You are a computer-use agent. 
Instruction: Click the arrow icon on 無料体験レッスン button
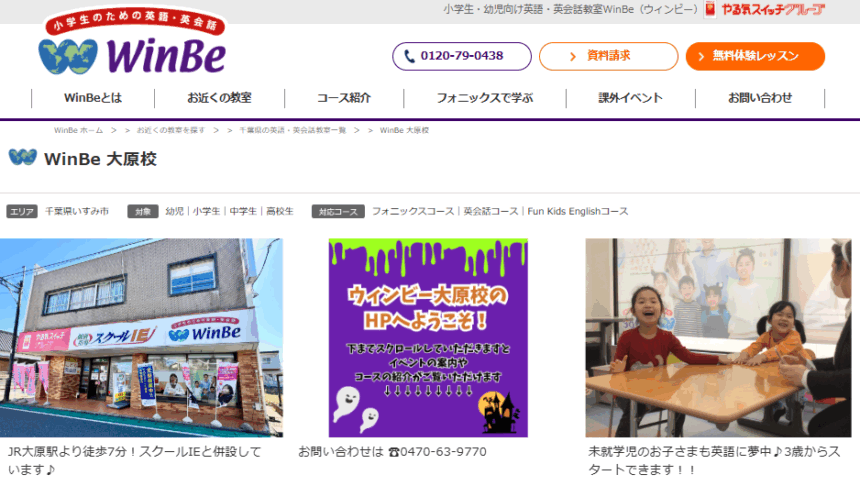(x=702, y=57)
